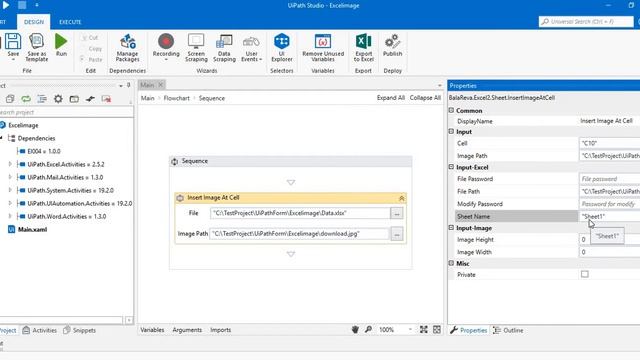
Task: Collapse the Insert Image At Cell activity
Action: click(x=402, y=198)
